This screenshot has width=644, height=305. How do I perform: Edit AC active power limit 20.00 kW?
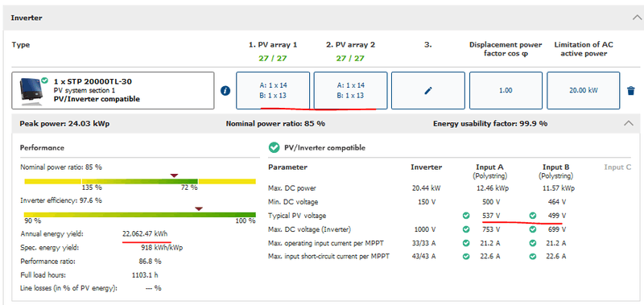(x=583, y=90)
